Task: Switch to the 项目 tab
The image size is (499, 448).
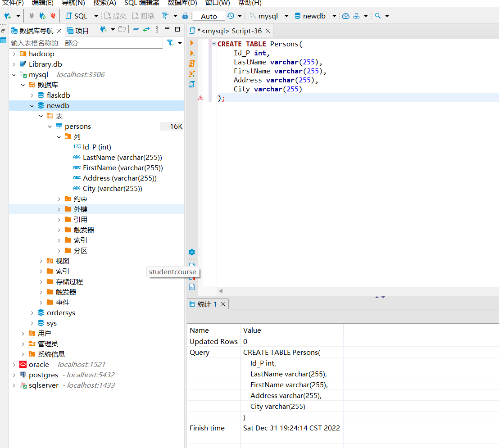Action: point(78,31)
